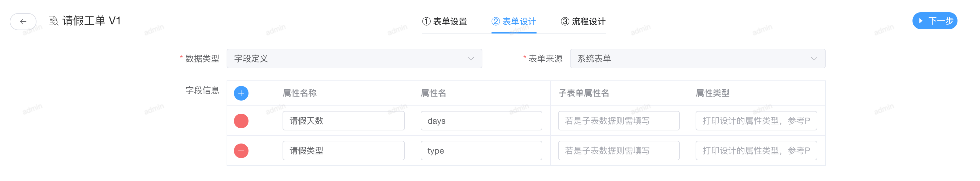Go to the 流程设计 step tab
Image resolution: width=980 pixels, height=181 pixels.
[x=583, y=22]
